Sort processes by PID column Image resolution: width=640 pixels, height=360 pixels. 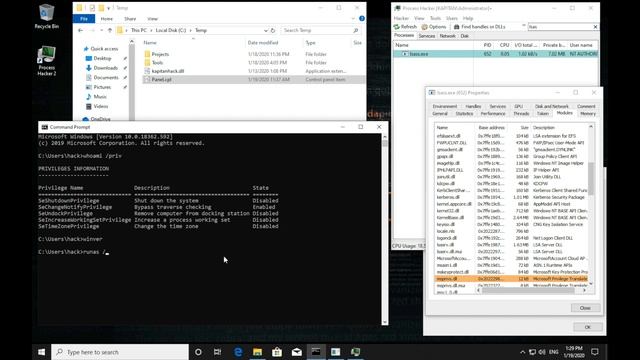[487, 45]
